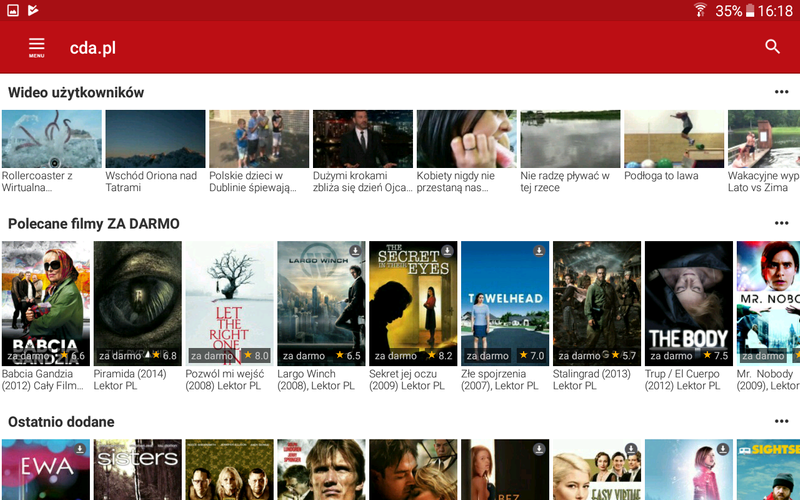
Task: Open more options for Ostatnio dodane
Action: tap(781, 421)
